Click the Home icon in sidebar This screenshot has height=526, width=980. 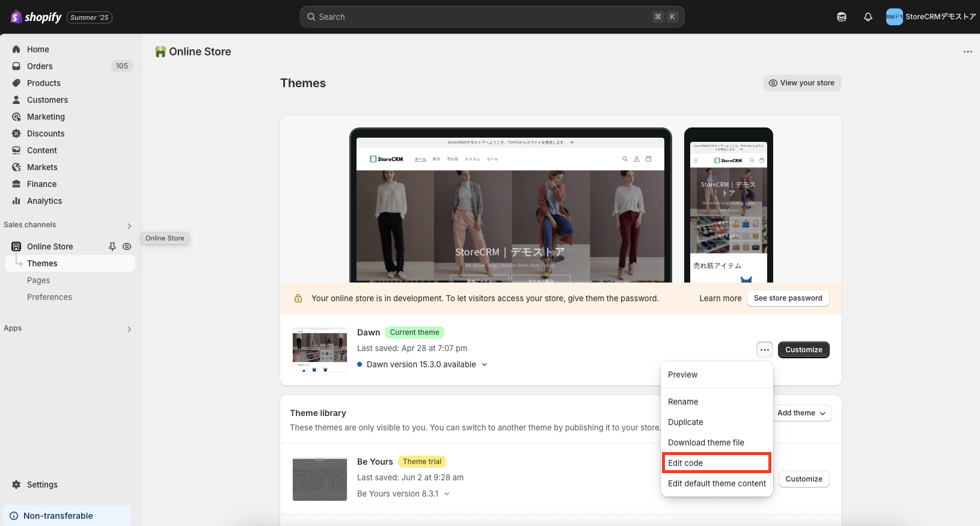pyautogui.click(x=16, y=49)
